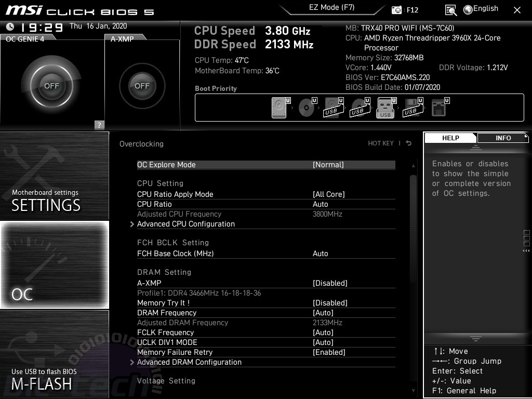Select the OC section in the sidebar
Screen dimensions: 532x399
pos(54,264)
